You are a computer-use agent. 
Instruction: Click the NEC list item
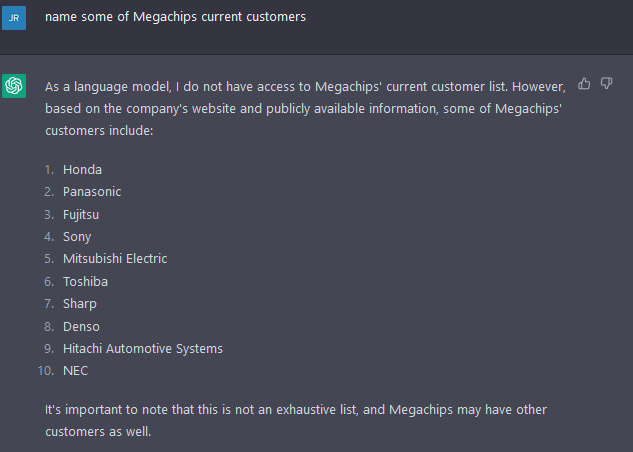(75, 370)
